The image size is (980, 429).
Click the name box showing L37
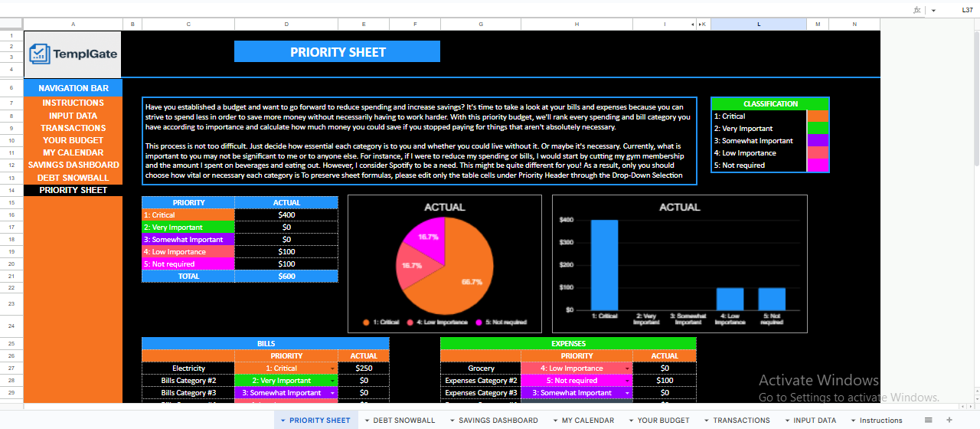(x=967, y=10)
